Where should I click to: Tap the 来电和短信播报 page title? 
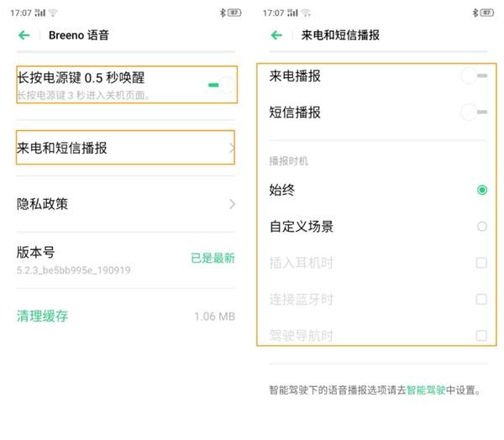[340, 35]
